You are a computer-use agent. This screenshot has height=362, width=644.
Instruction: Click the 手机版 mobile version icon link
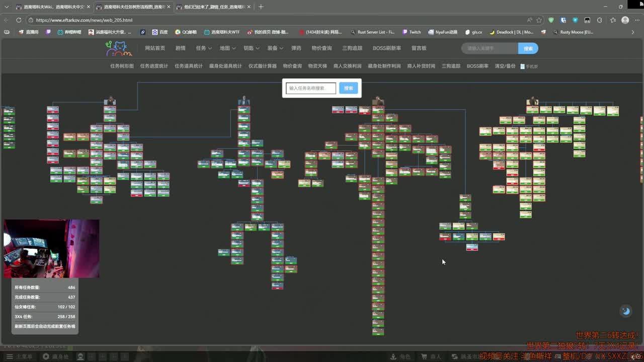coord(529,66)
